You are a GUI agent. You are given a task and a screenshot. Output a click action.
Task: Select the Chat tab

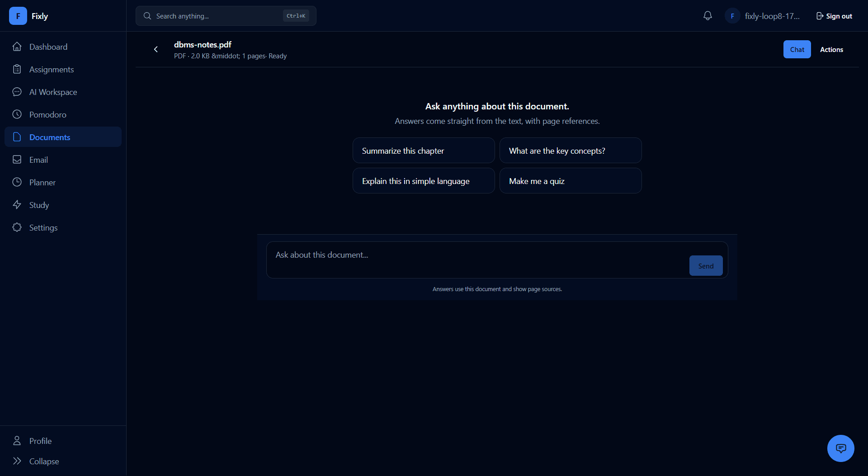[797, 49]
